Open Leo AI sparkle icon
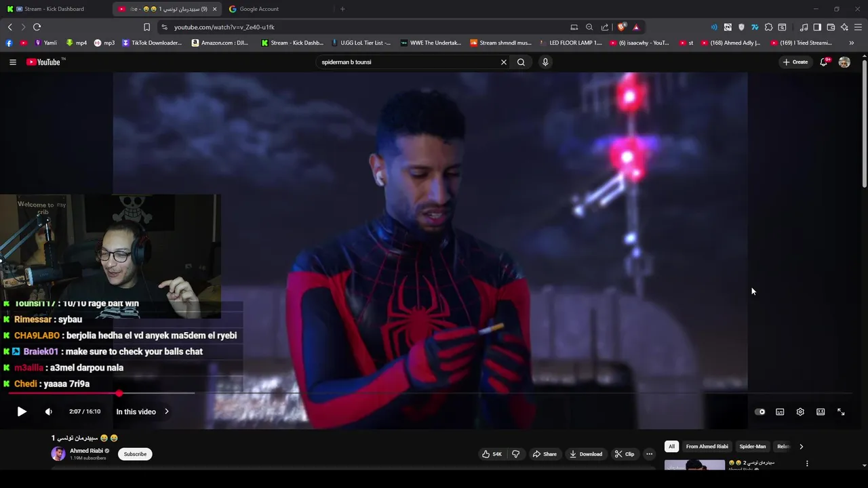 [x=844, y=27]
